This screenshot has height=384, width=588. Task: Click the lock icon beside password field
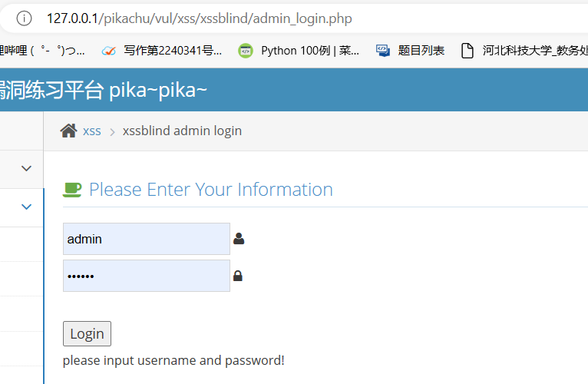click(238, 276)
